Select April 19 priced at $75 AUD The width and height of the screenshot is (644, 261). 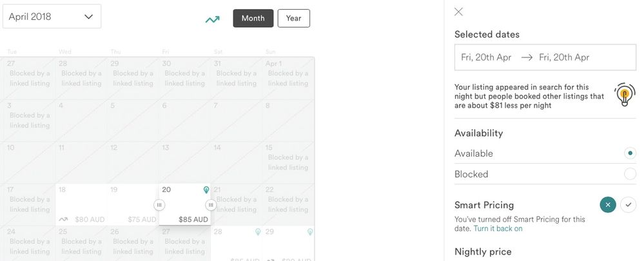[133, 205]
